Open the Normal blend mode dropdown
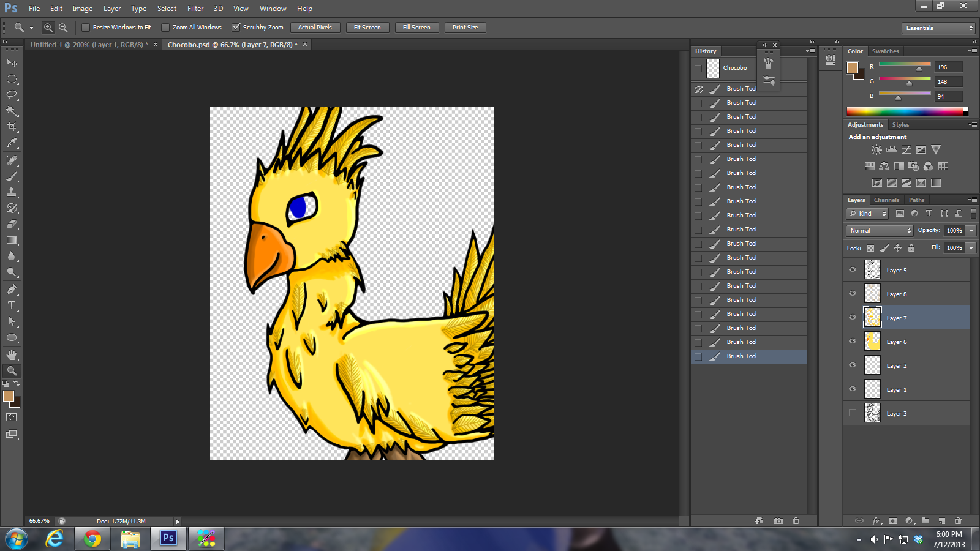This screenshot has width=980, height=551. click(880, 231)
